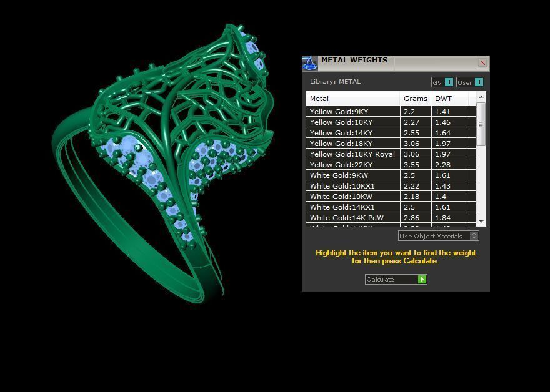Sort by the Metal column header
Screen dimensions: 550x392
point(353,99)
